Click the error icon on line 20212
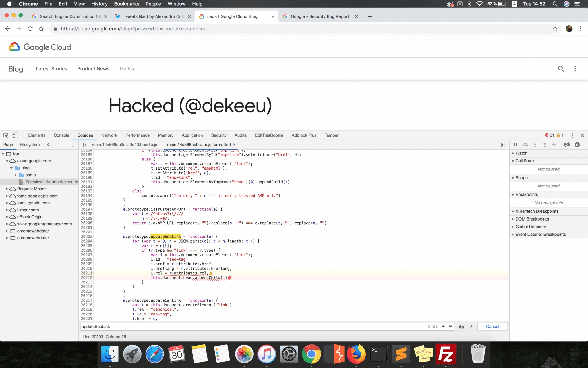Viewport: 588px width, 368px height. 230,278
